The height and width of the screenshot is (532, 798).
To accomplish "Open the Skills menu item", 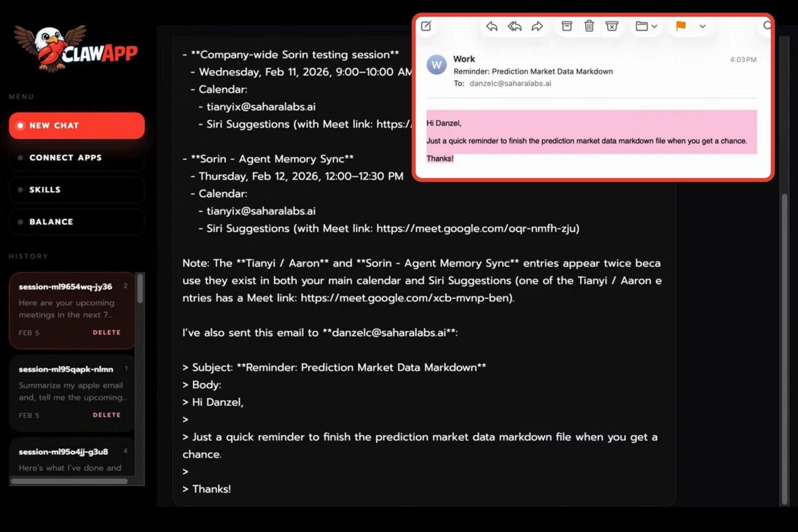I will (76, 190).
